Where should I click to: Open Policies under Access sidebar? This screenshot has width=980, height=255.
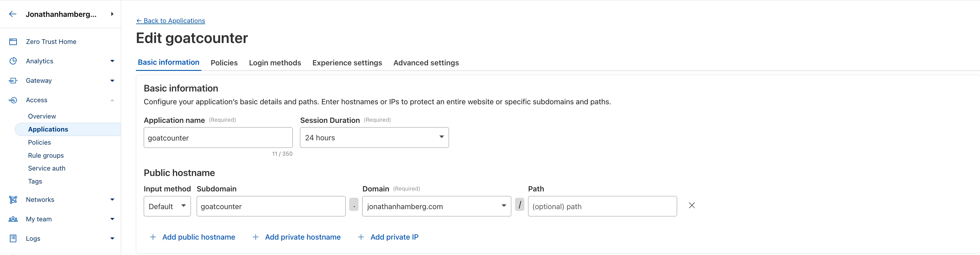(x=40, y=143)
